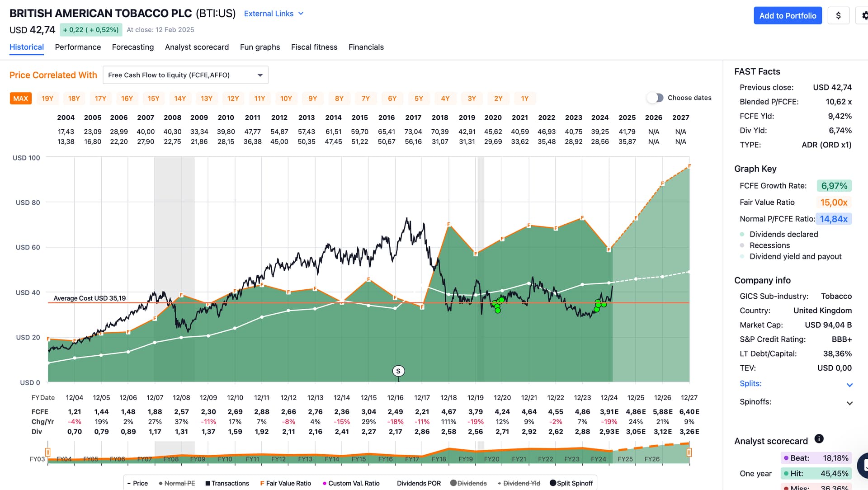Image resolution: width=868 pixels, height=490 pixels.
Task: Toggle Dividend Yld legend item
Action: click(519, 483)
